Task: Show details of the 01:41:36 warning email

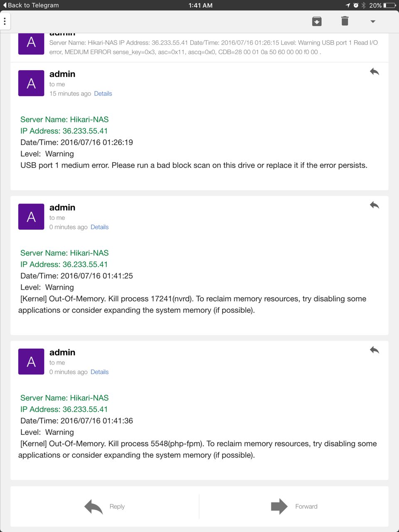Action: (x=99, y=372)
